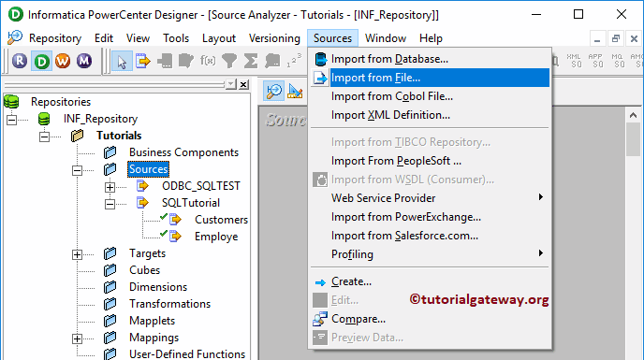The image size is (644, 360).
Task: Collapse the SQLTutorial node
Action: pyautogui.click(x=110, y=204)
